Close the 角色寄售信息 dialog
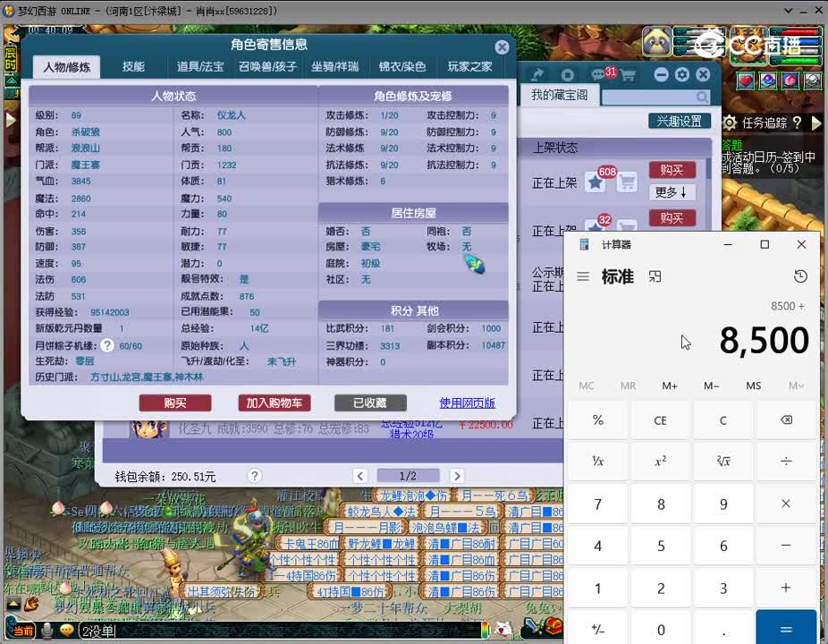The width and height of the screenshot is (828, 644). point(502,47)
